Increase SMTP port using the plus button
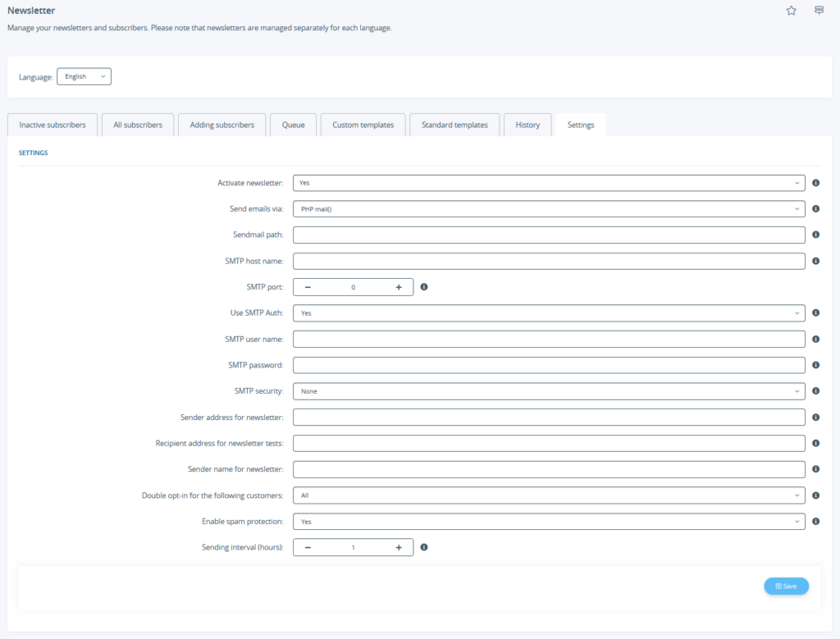The height and width of the screenshot is (639, 840). point(399,286)
